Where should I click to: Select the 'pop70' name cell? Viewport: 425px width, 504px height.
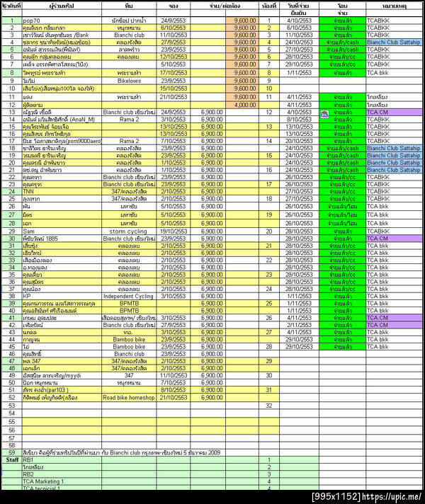62,21
